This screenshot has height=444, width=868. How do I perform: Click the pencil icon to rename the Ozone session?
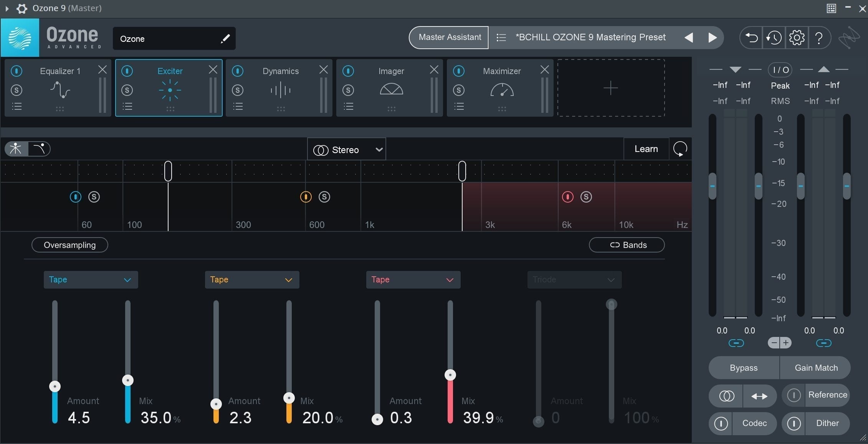click(x=226, y=38)
